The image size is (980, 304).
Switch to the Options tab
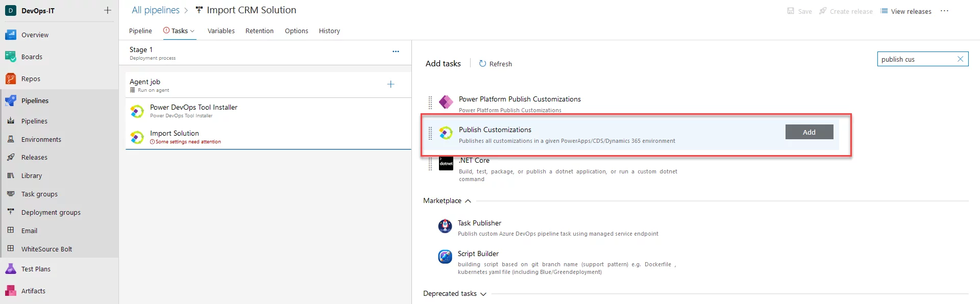tap(297, 31)
